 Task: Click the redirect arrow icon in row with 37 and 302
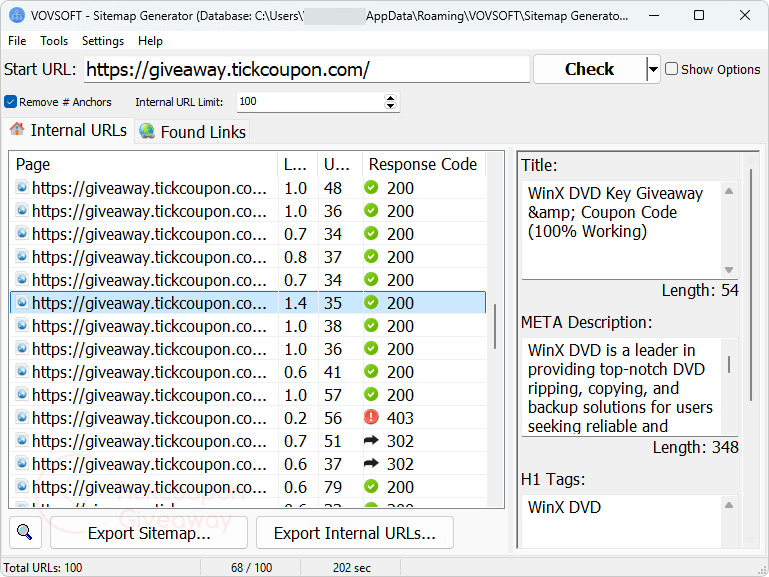pos(371,463)
